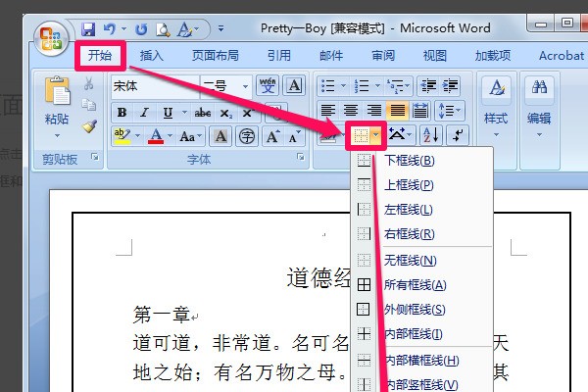The height and width of the screenshot is (392, 588).
Task: Toggle show/hide paragraph marks
Action: (458, 135)
